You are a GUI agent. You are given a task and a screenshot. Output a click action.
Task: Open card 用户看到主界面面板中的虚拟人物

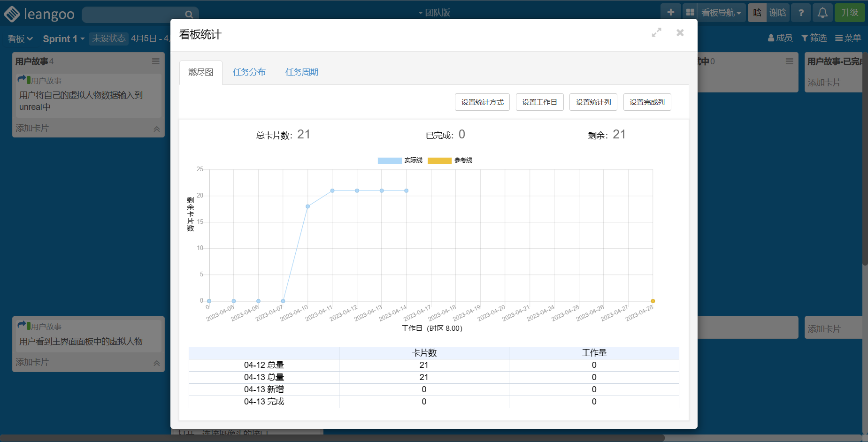[88, 335]
